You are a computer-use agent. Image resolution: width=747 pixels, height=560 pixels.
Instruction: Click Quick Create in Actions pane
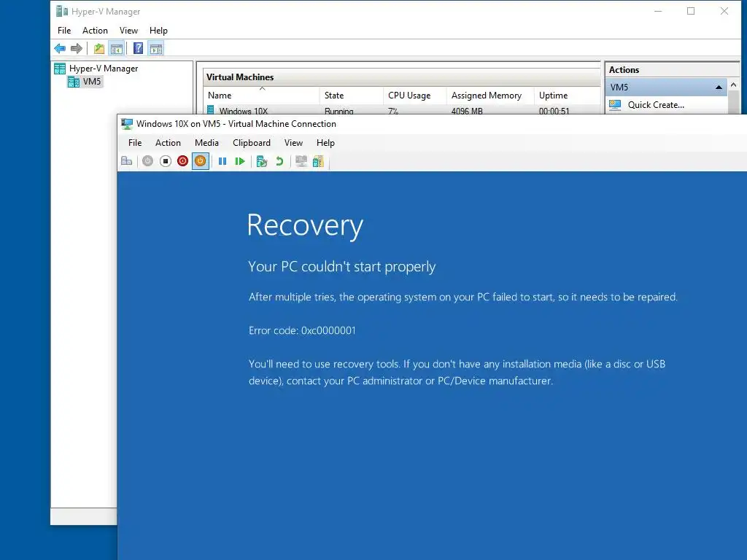pyautogui.click(x=656, y=105)
